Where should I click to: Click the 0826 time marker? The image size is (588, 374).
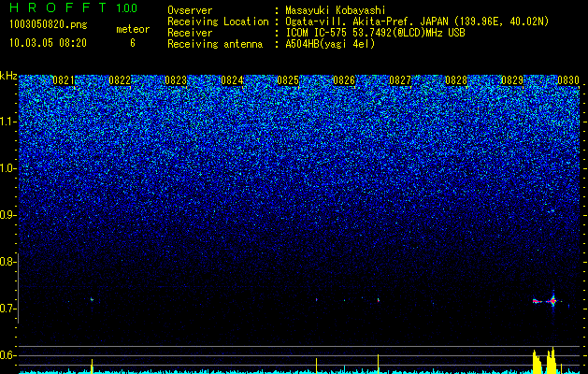pos(344,80)
